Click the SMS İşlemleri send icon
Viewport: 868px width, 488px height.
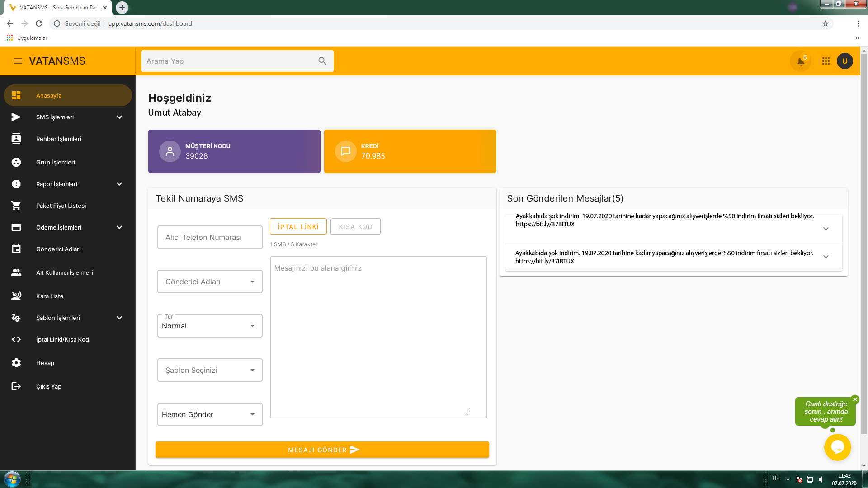pos(16,117)
